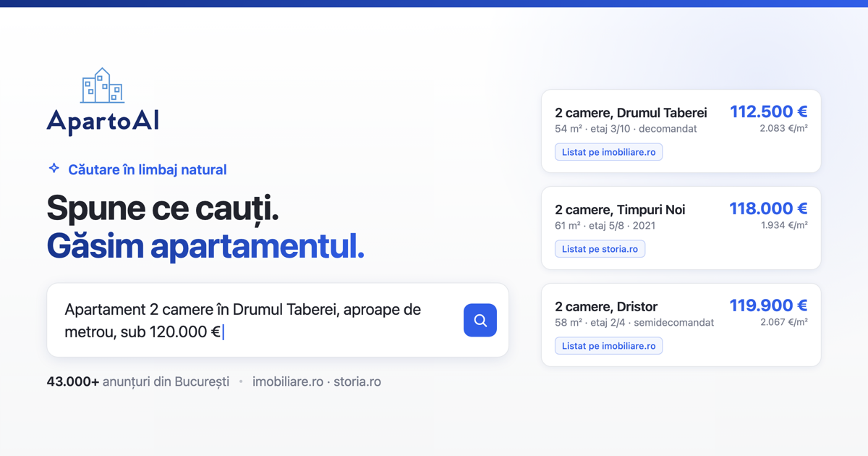Click the 118.000 € price
This screenshot has height=456, width=868.
point(768,208)
